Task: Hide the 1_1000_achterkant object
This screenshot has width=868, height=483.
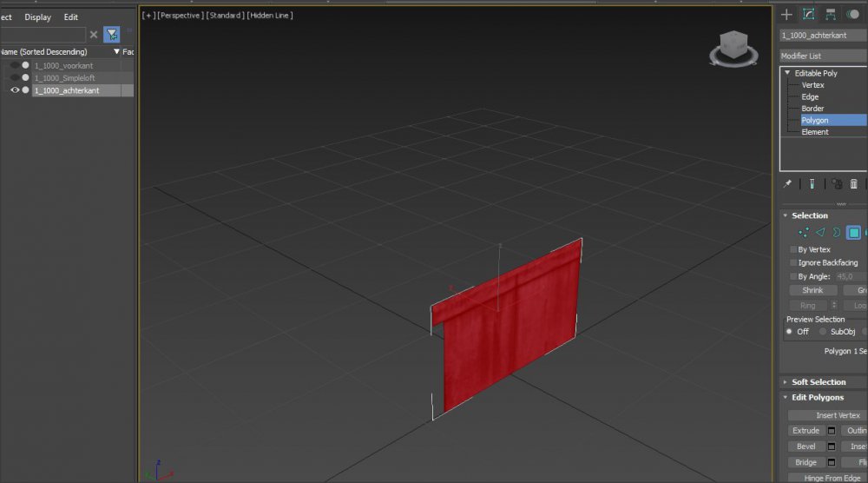Action: click(15, 90)
